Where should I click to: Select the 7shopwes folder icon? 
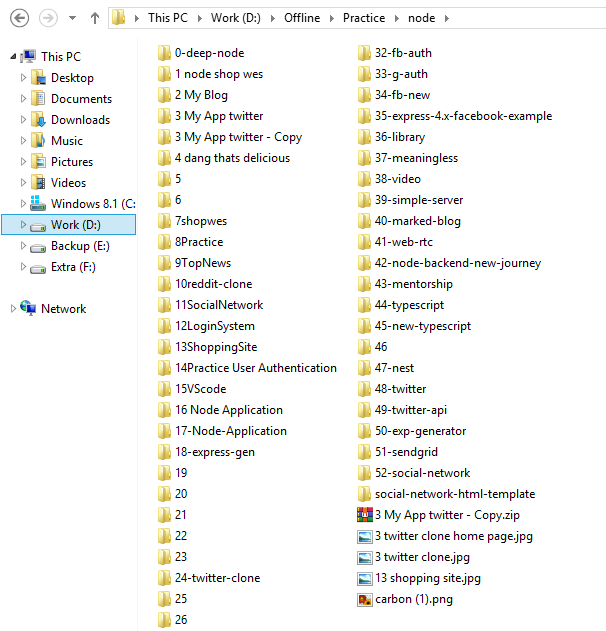point(164,221)
